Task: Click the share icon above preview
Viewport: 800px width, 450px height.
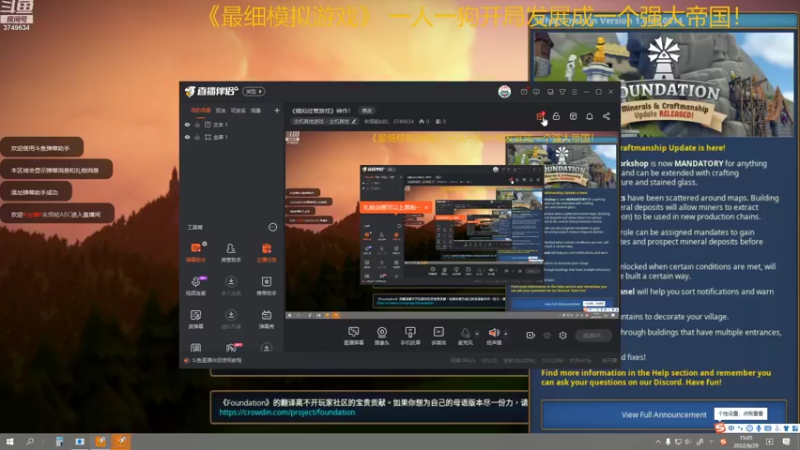Action: tap(606, 116)
